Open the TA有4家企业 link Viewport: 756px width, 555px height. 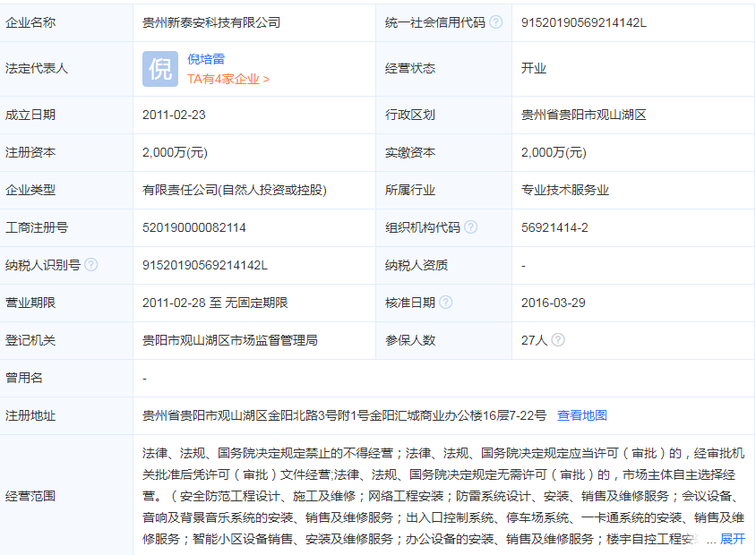coord(228,79)
